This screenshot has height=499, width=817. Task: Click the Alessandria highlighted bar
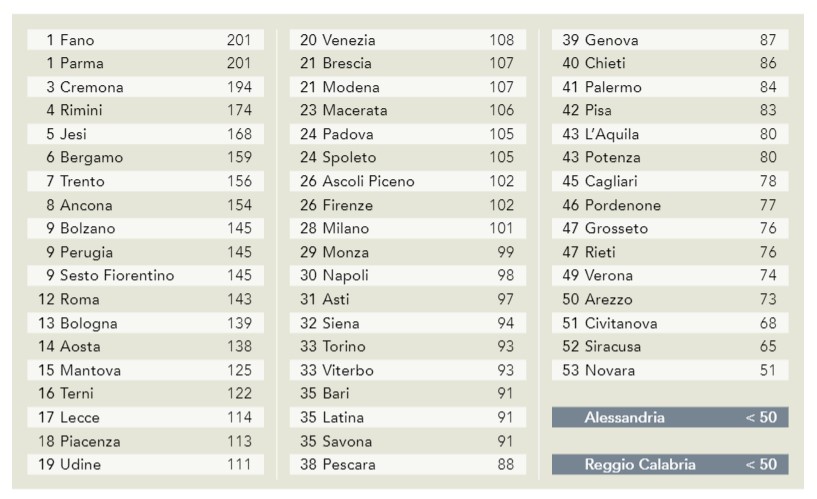tap(669, 417)
